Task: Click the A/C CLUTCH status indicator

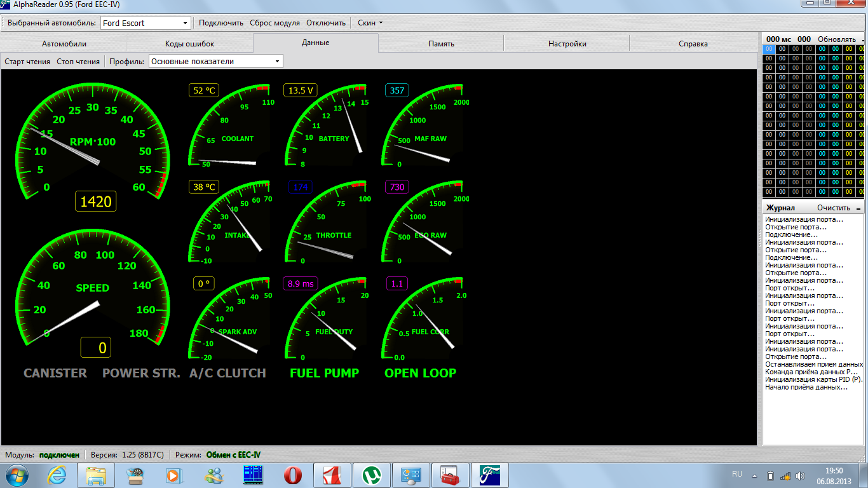Action: pyautogui.click(x=227, y=373)
